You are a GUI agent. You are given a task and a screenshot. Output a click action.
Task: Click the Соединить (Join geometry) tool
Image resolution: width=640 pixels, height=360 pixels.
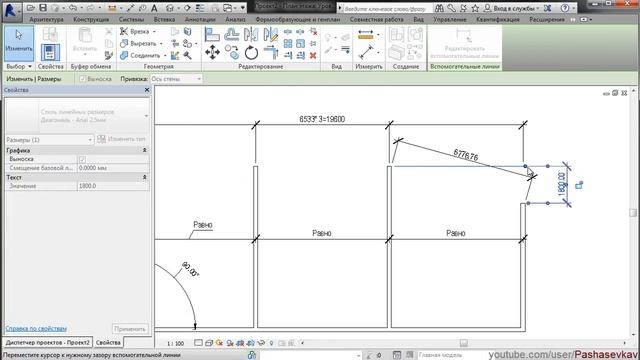[140, 55]
